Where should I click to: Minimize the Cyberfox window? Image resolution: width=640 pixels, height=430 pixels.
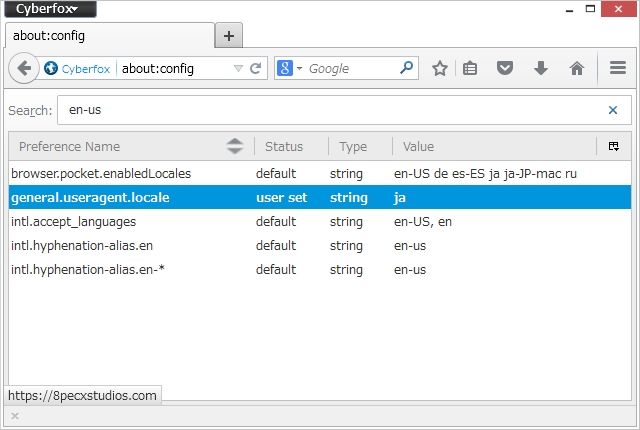coord(570,9)
